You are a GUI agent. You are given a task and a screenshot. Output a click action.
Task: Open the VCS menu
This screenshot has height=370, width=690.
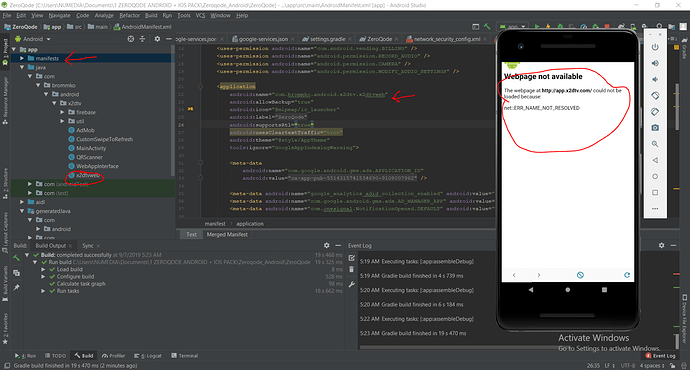coord(200,15)
